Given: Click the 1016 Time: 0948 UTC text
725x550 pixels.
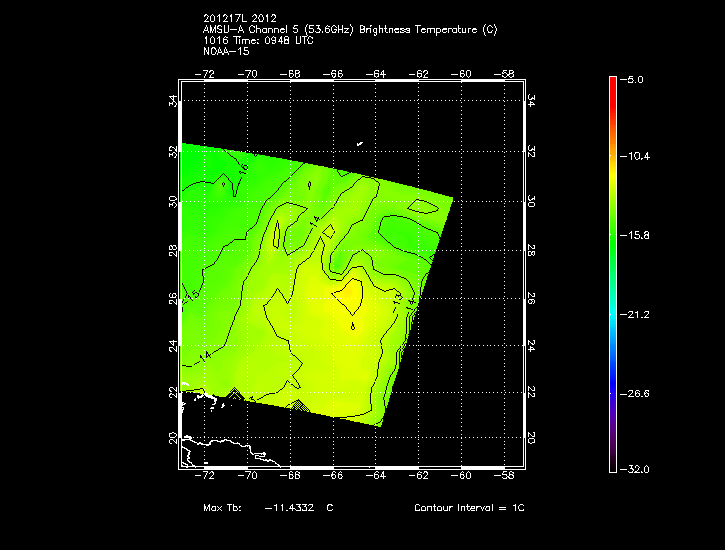Looking at the screenshot, I should tap(258, 40).
